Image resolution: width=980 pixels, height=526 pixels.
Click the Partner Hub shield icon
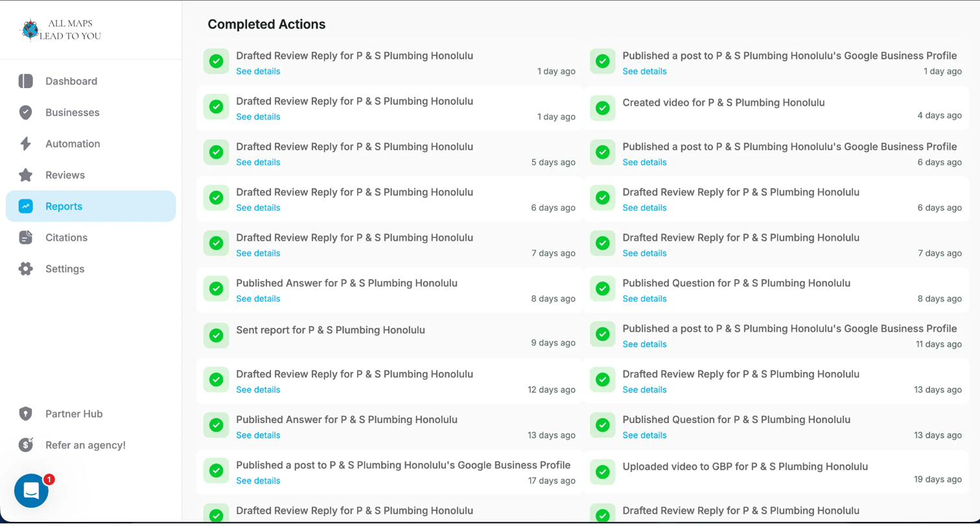pyautogui.click(x=26, y=414)
